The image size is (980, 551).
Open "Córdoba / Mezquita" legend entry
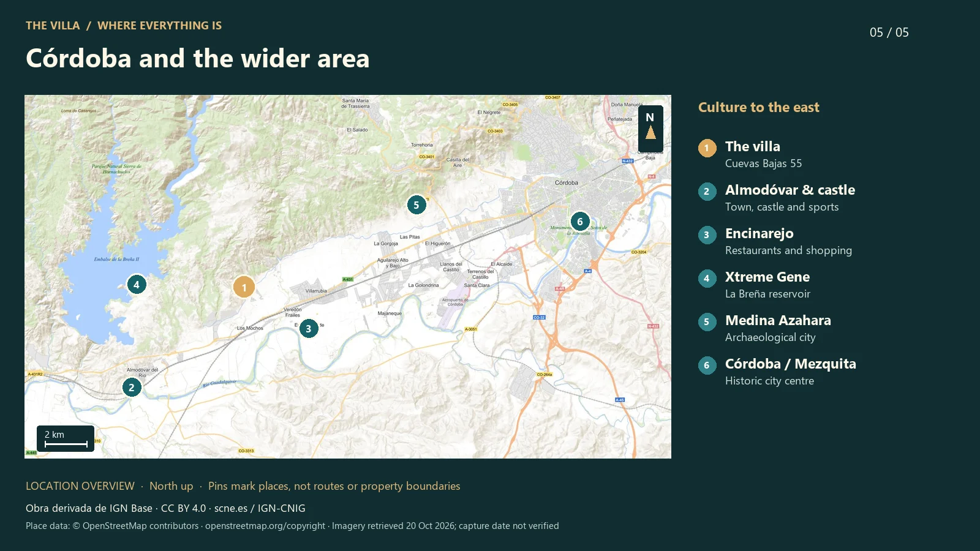(x=791, y=372)
